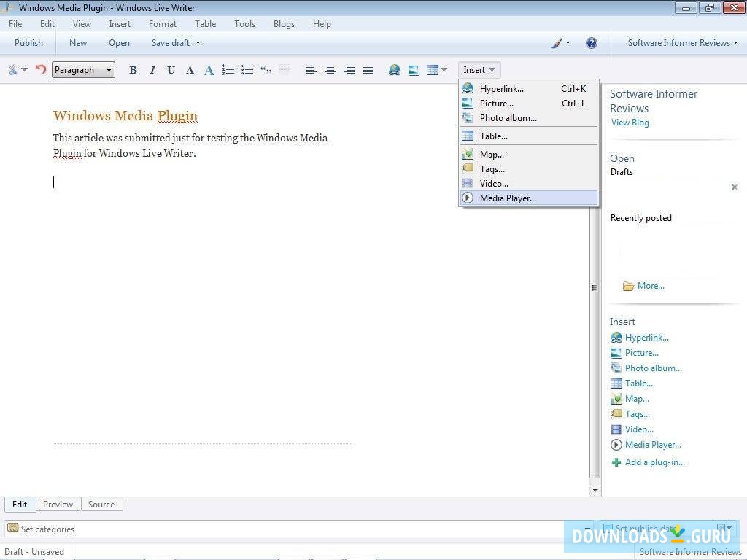Open the Software Informer Reviews blog dropdown
Viewport: 747px width, 560px height.
click(x=682, y=43)
